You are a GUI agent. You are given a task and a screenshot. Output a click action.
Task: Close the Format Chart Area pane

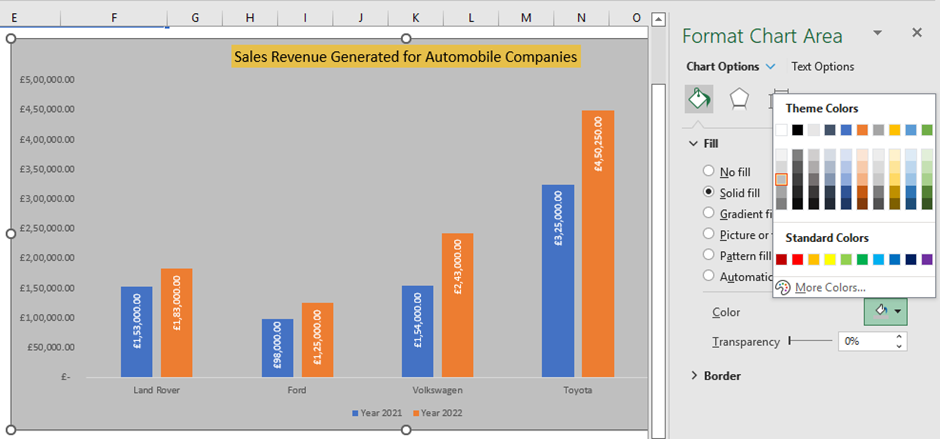[917, 33]
